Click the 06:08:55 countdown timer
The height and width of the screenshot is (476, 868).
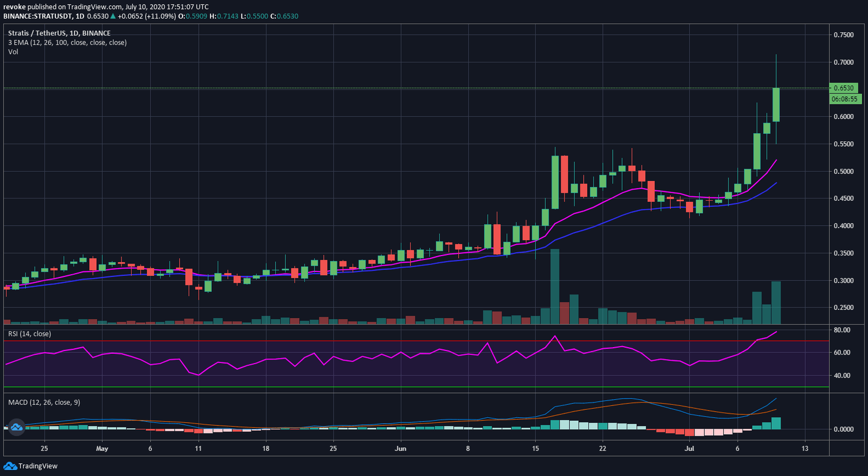click(x=845, y=99)
